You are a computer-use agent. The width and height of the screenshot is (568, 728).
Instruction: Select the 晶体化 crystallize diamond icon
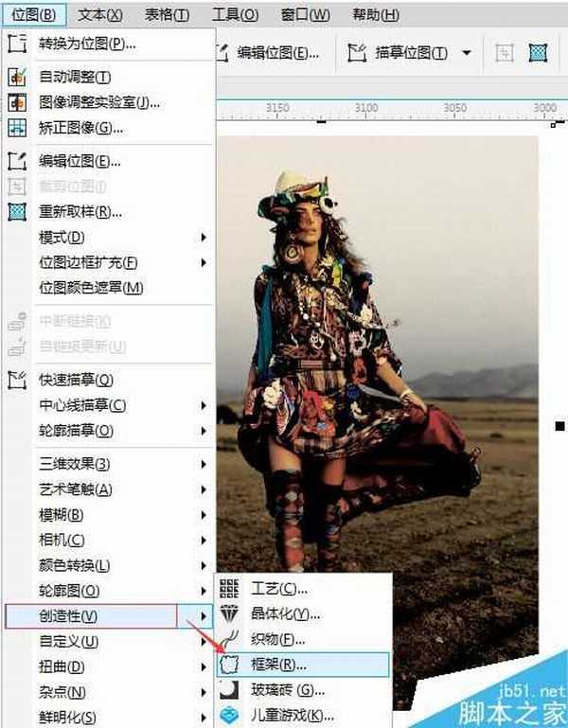tap(229, 614)
